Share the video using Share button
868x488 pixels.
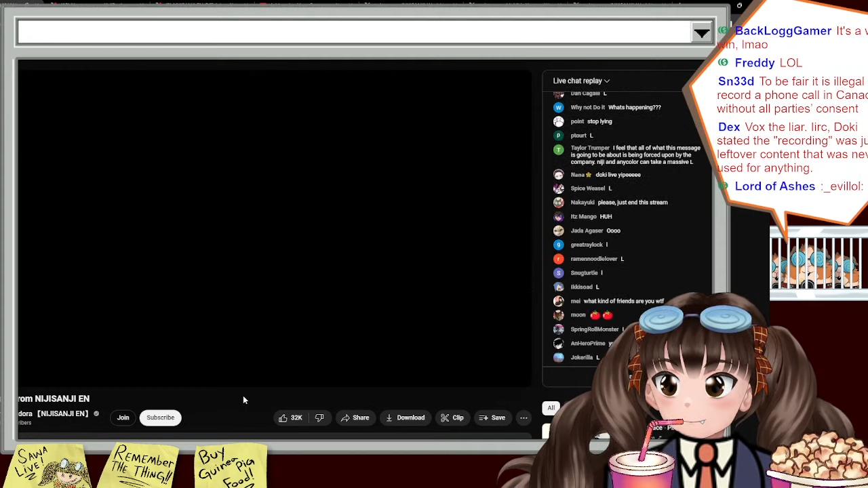[355, 418]
